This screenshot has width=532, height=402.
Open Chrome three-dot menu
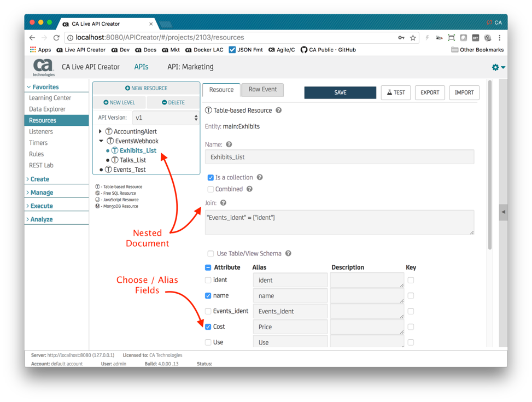[x=499, y=38]
